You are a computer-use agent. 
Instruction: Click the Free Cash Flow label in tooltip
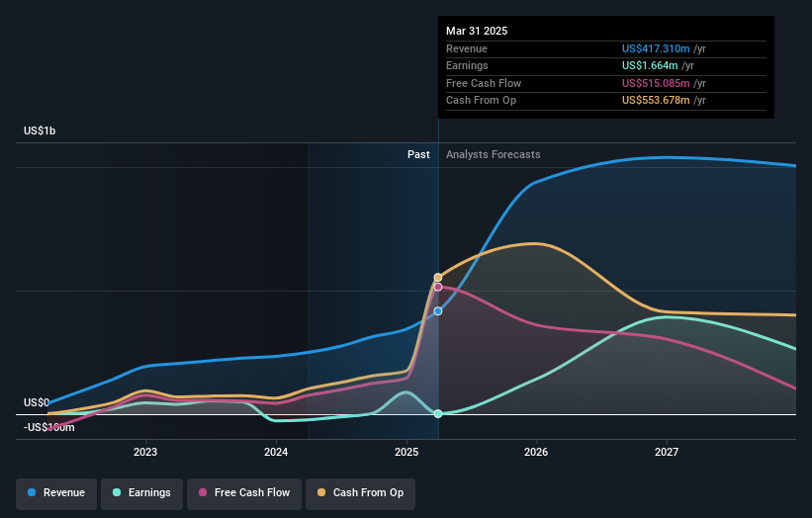coord(484,83)
